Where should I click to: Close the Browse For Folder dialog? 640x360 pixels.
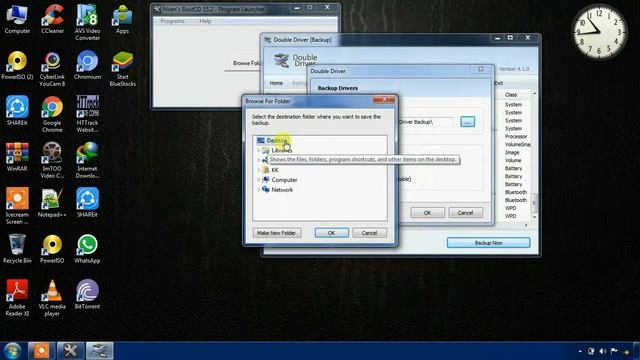pos(384,99)
